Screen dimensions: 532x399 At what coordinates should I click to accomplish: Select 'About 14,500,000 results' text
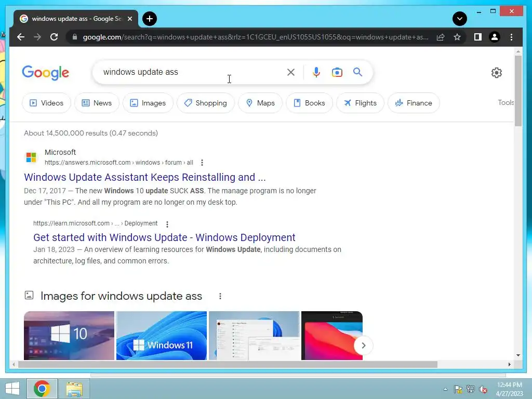pyautogui.click(x=65, y=133)
